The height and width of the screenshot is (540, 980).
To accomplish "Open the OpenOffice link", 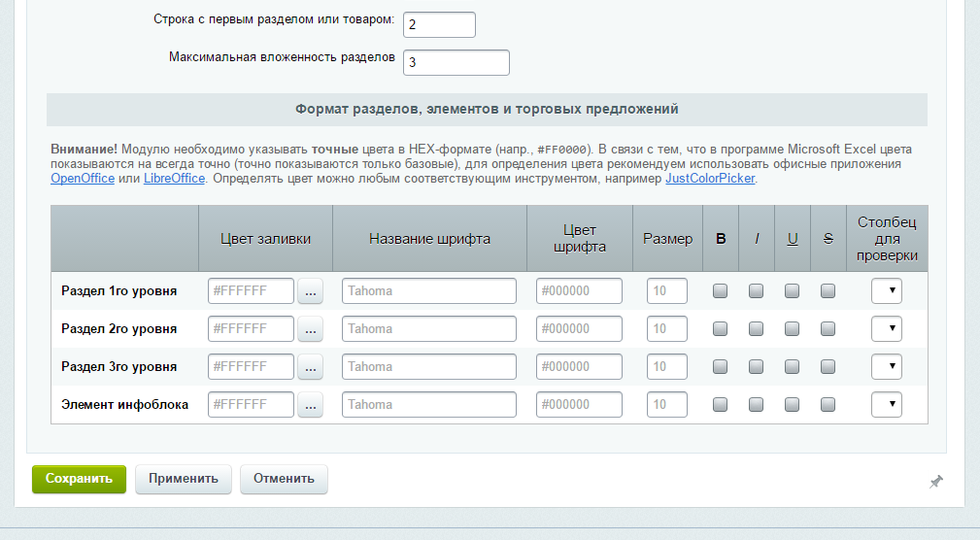I will (x=83, y=179).
